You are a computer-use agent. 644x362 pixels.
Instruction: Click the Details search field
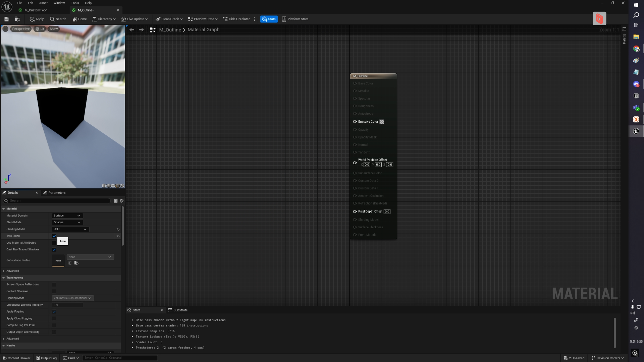click(x=57, y=201)
